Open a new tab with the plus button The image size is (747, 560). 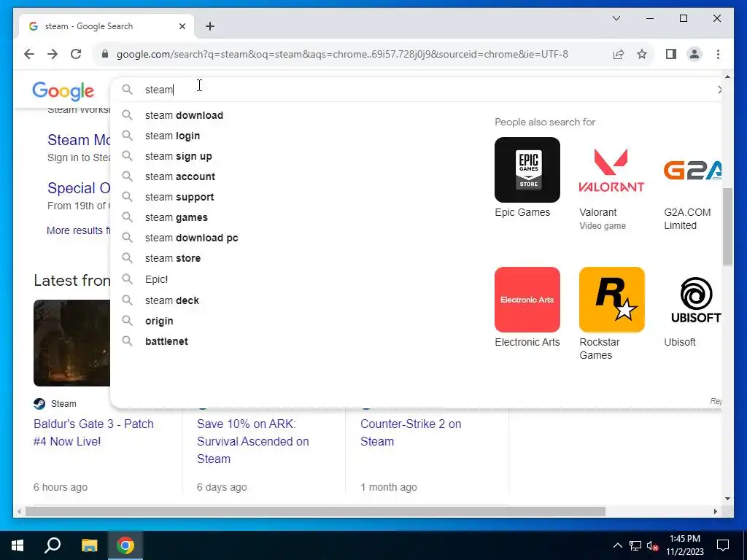pyautogui.click(x=210, y=26)
